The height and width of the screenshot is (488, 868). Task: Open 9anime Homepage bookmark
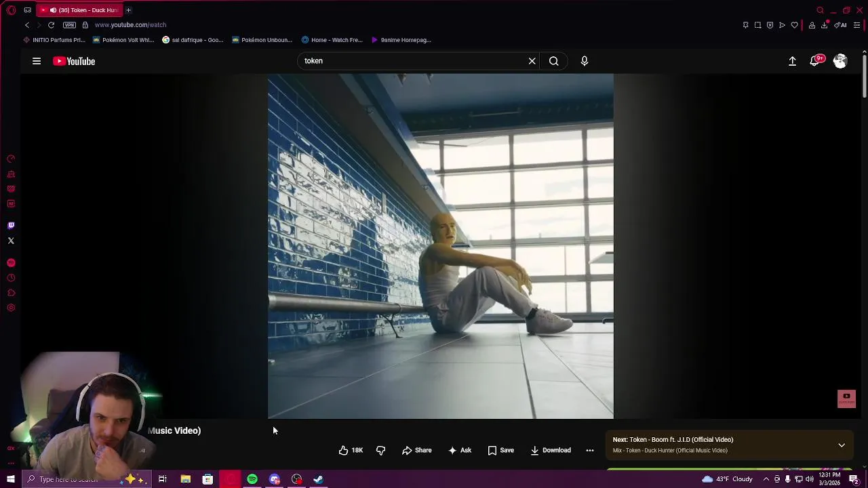click(400, 40)
